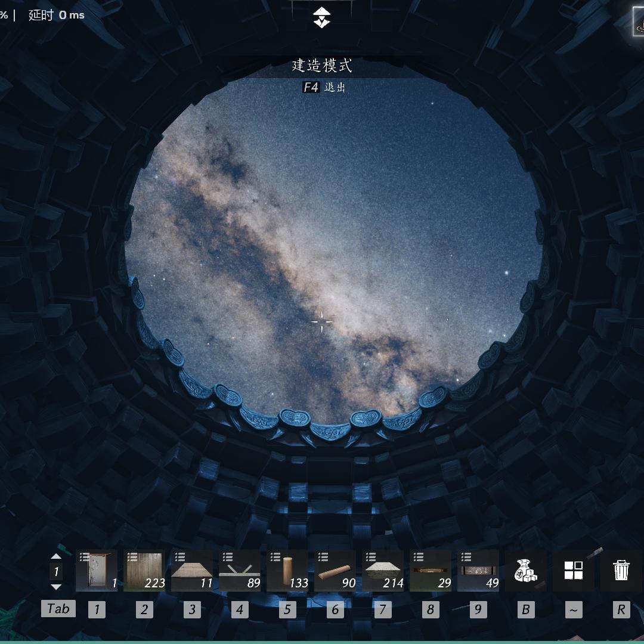The height and width of the screenshot is (644, 644).
Task: Select the horizontal wooden beam with 90 count
Action: (335, 571)
